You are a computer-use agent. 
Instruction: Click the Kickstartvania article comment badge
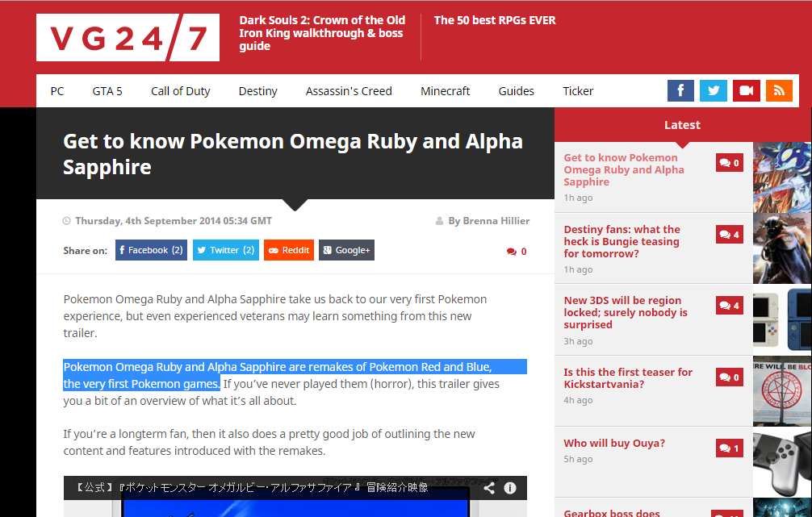tap(730, 377)
